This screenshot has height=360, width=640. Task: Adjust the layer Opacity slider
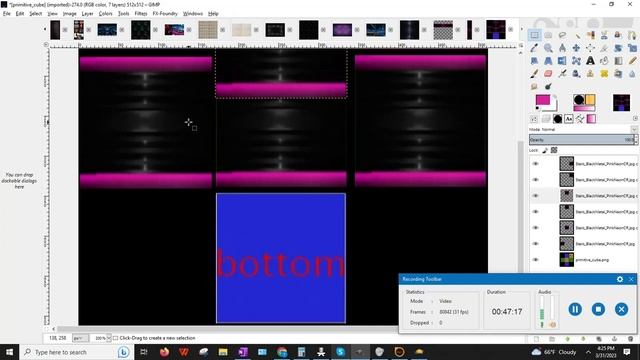point(583,140)
